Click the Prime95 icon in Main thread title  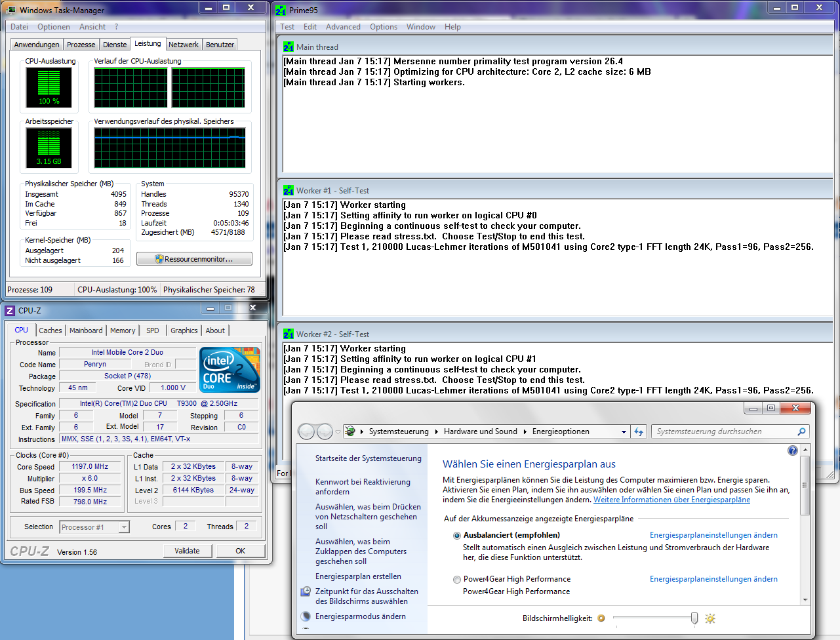point(289,47)
